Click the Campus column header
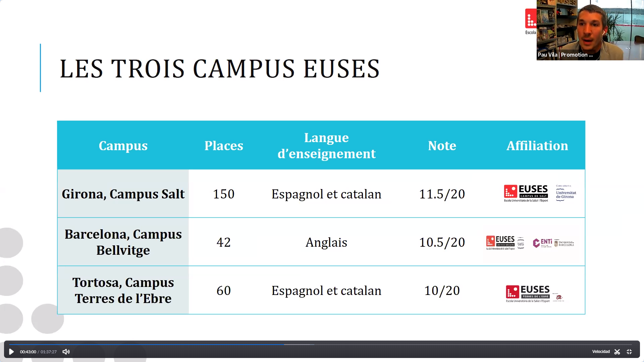 pos(123,145)
